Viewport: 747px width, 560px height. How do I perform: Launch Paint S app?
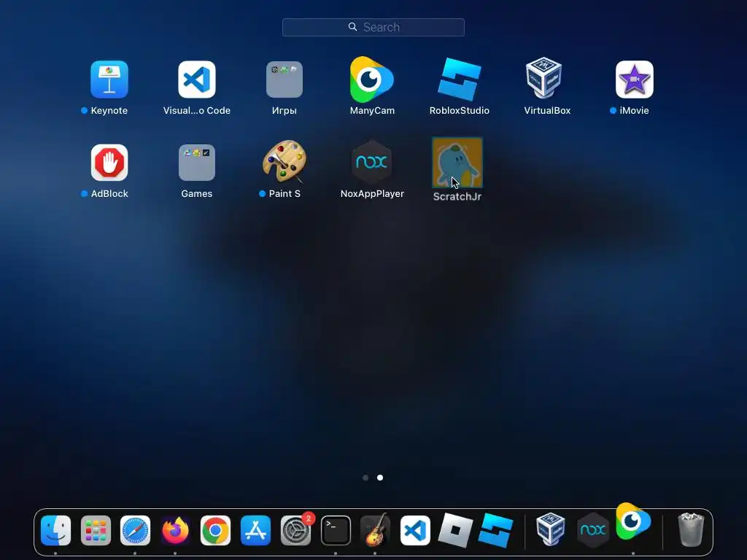pyautogui.click(x=284, y=161)
